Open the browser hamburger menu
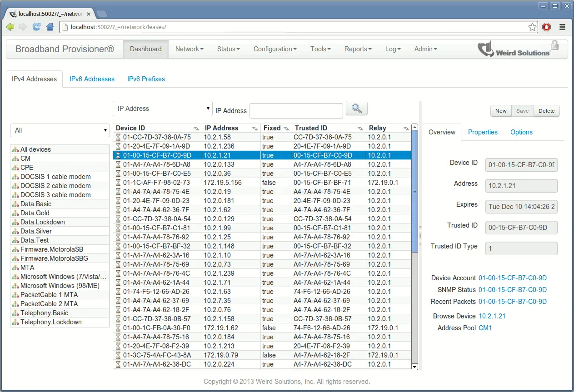This screenshot has width=574, height=392. click(563, 27)
